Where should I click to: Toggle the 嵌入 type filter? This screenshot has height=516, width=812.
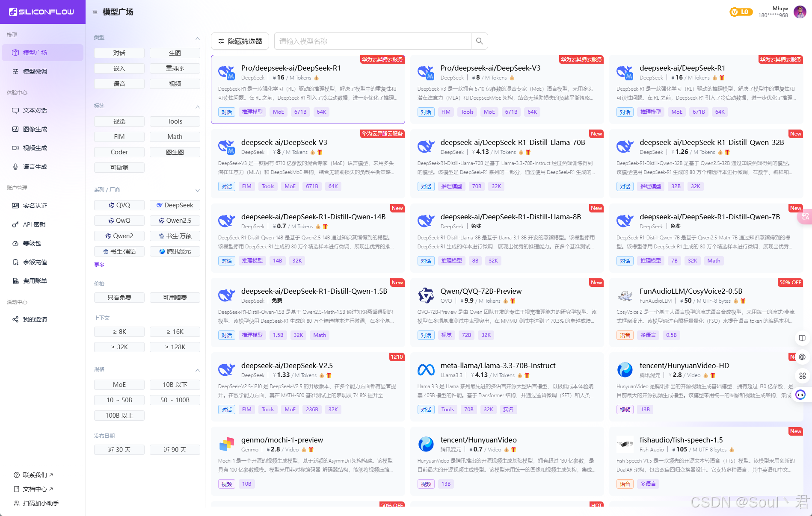pos(119,68)
